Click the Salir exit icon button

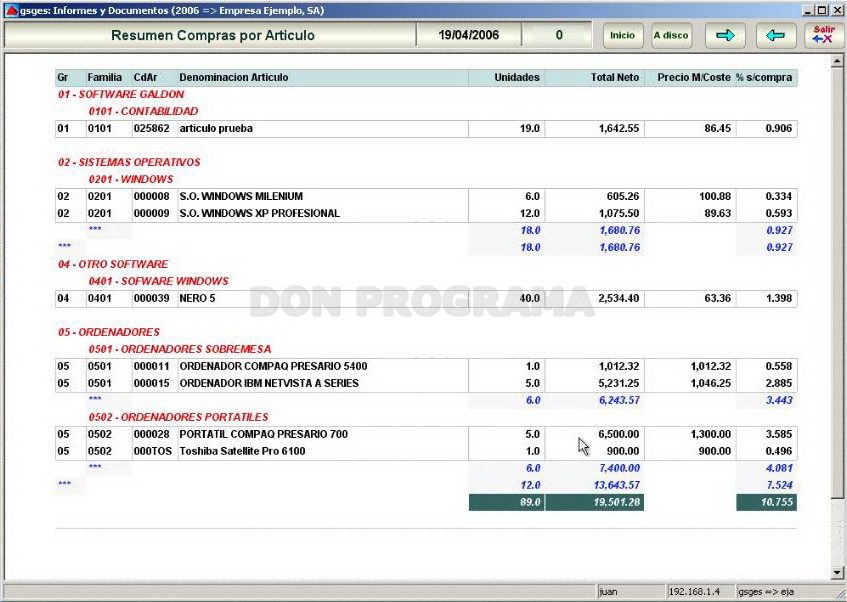(823, 36)
